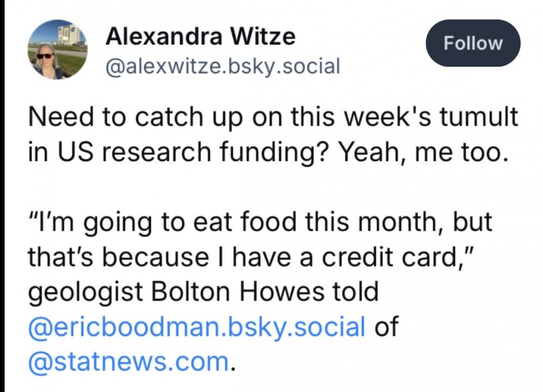
Task: Click the "geologist Bolton Howes told" line
Action: point(203,293)
